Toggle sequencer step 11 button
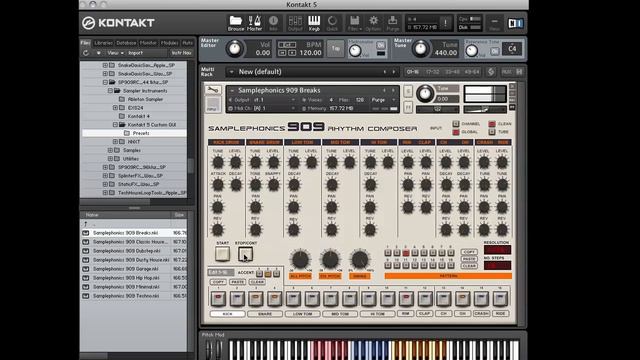This screenshot has height=360, width=640. click(x=406, y=299)
